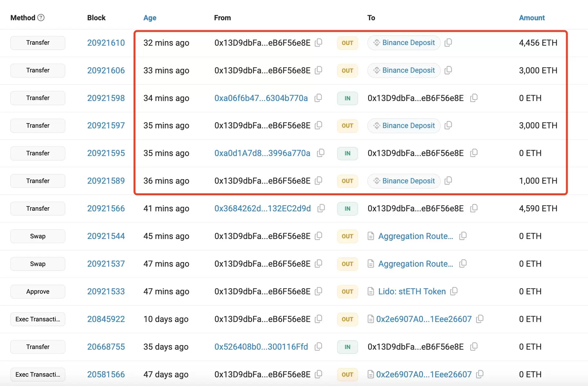Open the Lido: stETH Token contract link
The width and height of the screenshot is (588, 386).
412,291
